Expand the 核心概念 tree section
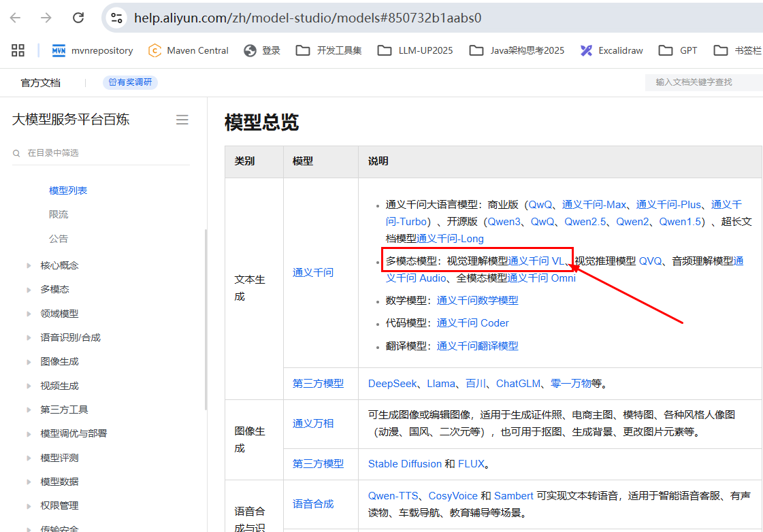The width and height of the screenshot is (763, 532). 59,265
